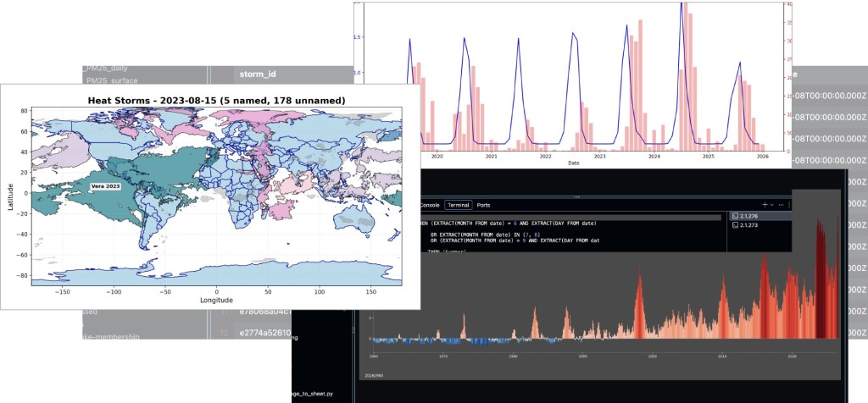Click the Latitude axis label on the map
Viewport: 868px width, 403px height.
click(x=10, y=196)
